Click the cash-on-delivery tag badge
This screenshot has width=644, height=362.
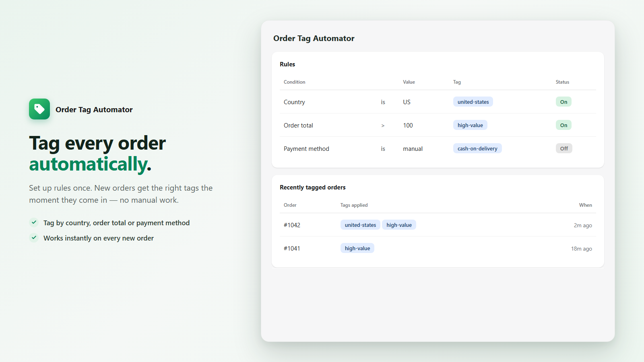(477, 148)
